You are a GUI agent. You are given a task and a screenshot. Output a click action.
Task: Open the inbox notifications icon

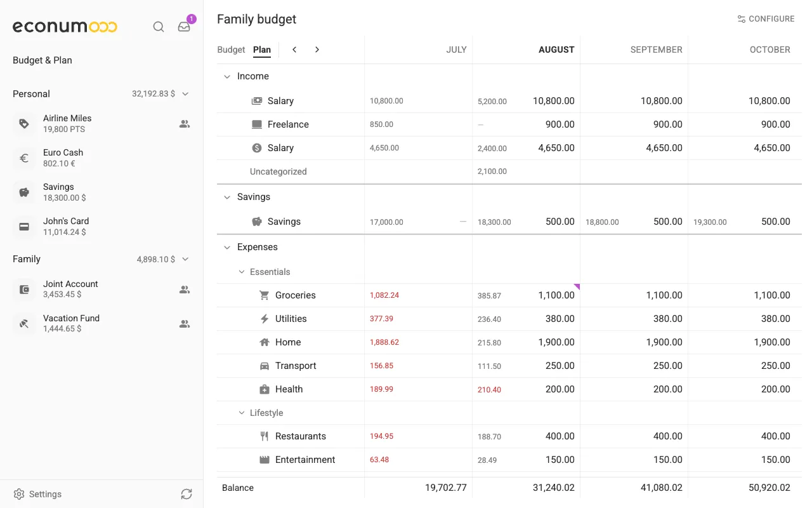pyautogui.click(x=184, y=27)
